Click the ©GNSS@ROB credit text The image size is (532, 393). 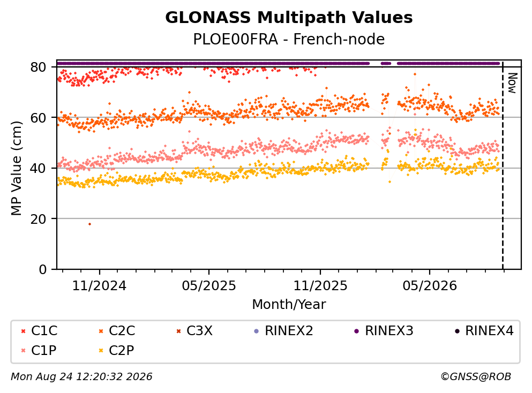476,376
